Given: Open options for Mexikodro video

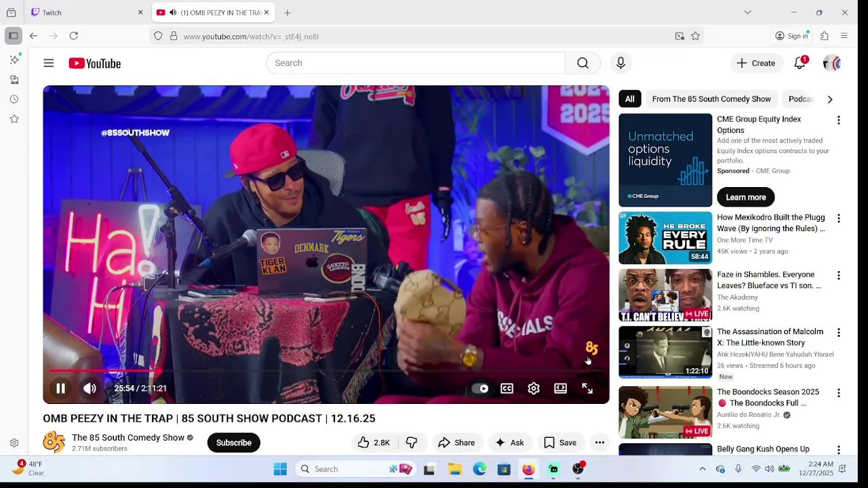Looking at the screenshot, I should pos(839,218).
